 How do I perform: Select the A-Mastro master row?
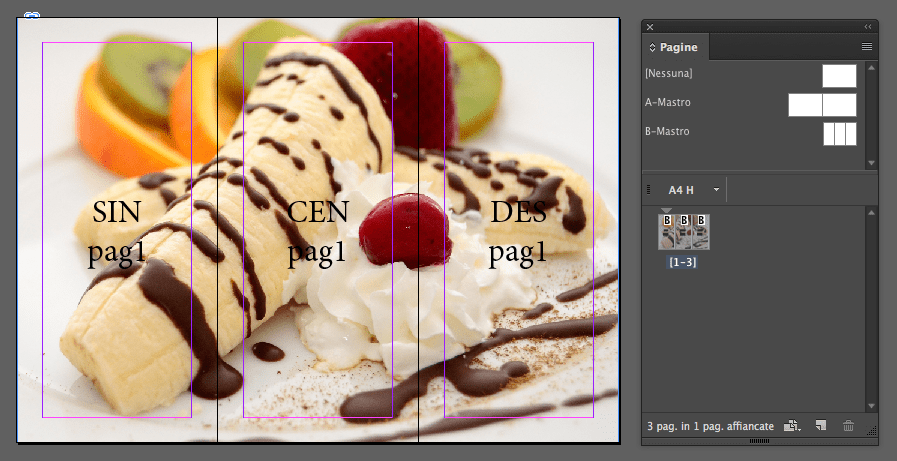coord(753,103)
